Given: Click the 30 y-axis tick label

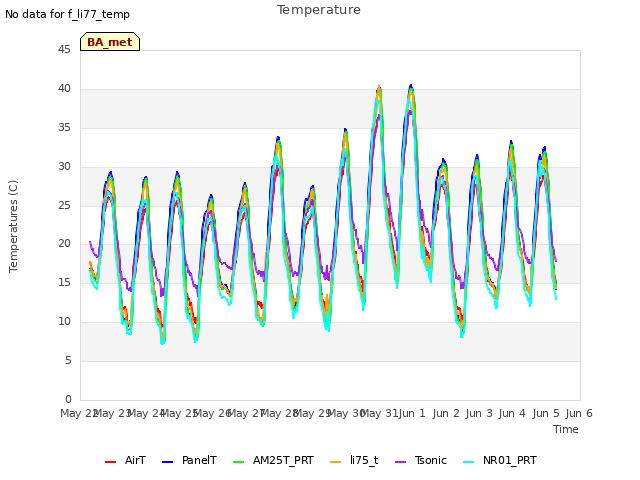Looking at the screenshot, I should pyautogui.click(x=64, y=167).
